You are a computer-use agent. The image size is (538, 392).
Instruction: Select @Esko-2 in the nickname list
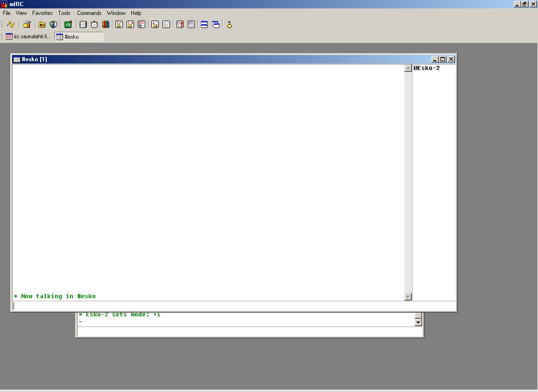[x=426, y=68]
